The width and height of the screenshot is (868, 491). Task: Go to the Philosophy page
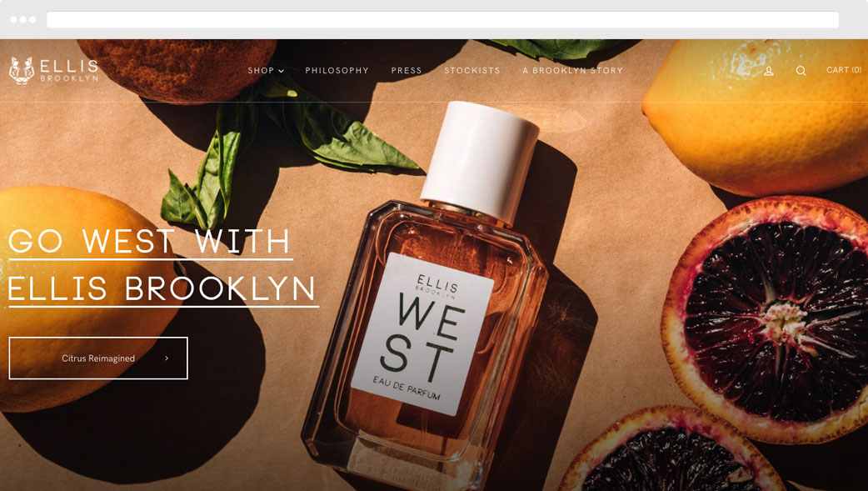click(337, 70)
